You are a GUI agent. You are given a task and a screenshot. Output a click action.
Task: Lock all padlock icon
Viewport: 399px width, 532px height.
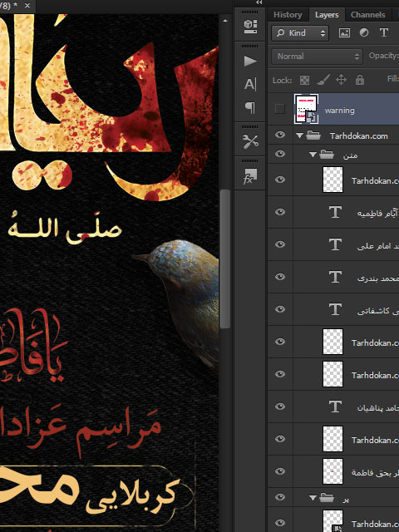click(x=360, y=80)
